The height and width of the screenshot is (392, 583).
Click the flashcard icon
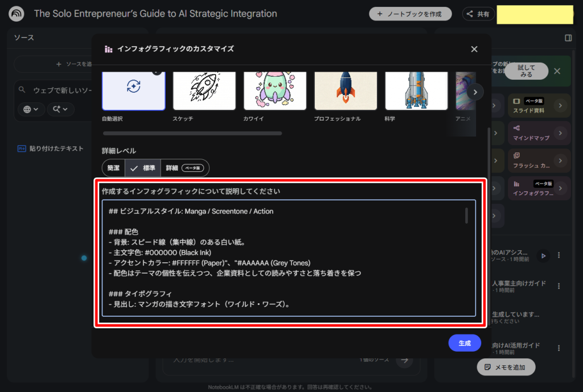516,155
